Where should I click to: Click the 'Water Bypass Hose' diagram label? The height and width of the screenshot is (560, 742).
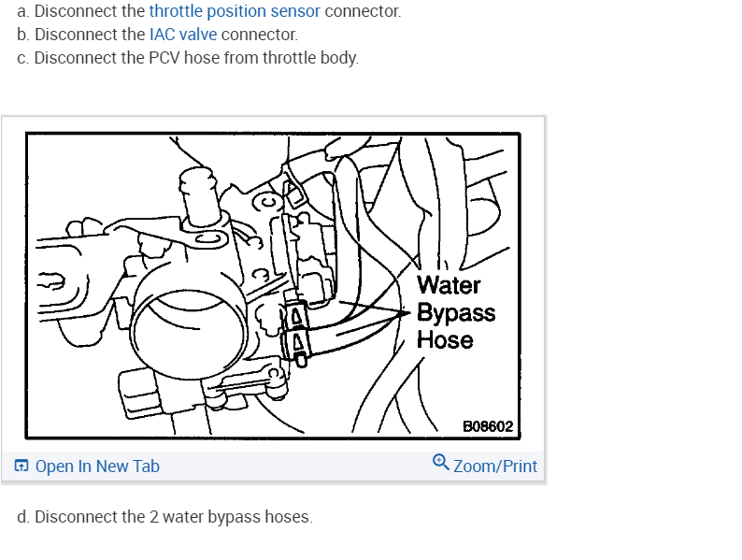pos(453,311)
